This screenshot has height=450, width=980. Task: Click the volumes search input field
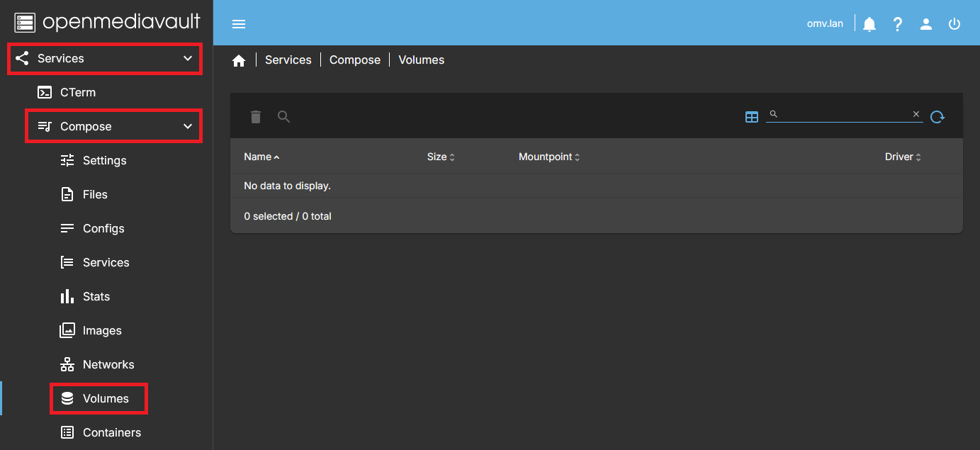(x=843, y=114)
